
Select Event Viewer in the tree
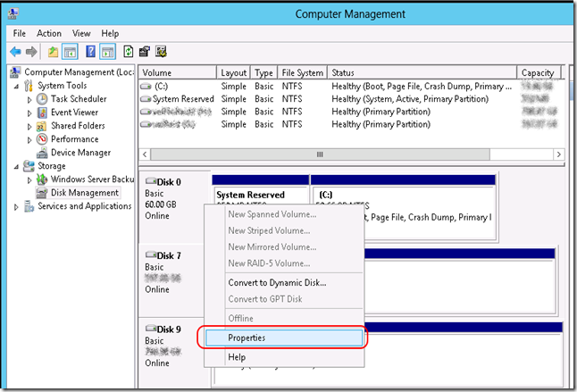coord(74,113)
